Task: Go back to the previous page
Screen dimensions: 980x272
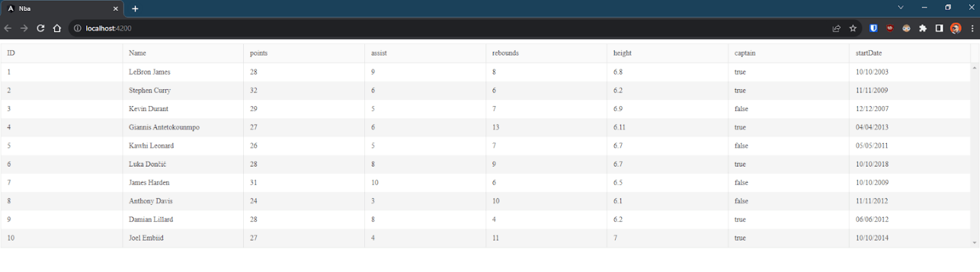Action: pos(8,28)
